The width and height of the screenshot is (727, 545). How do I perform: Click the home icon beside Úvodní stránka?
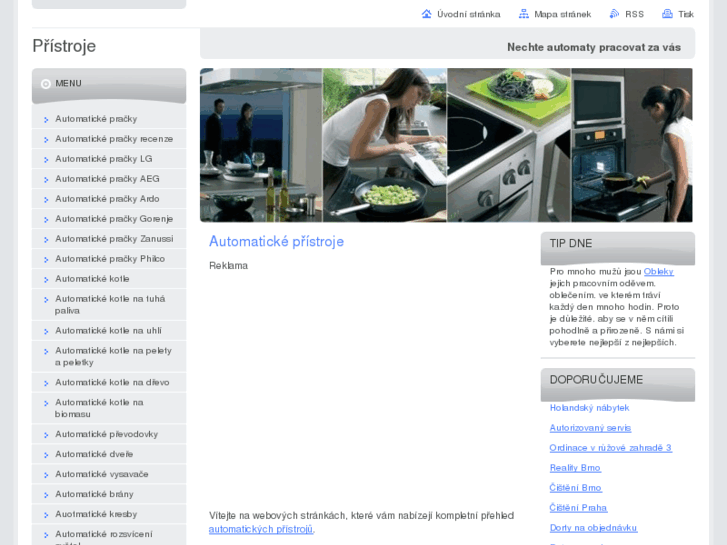pyautogui.click(x=427, y=14)
